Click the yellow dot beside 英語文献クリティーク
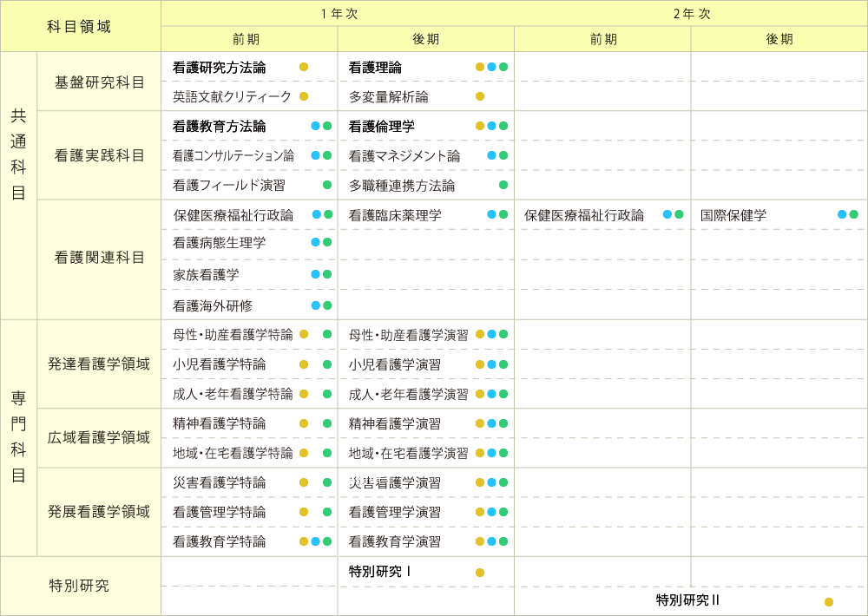Screen dimensions: 868x616 tap(304, 96)
